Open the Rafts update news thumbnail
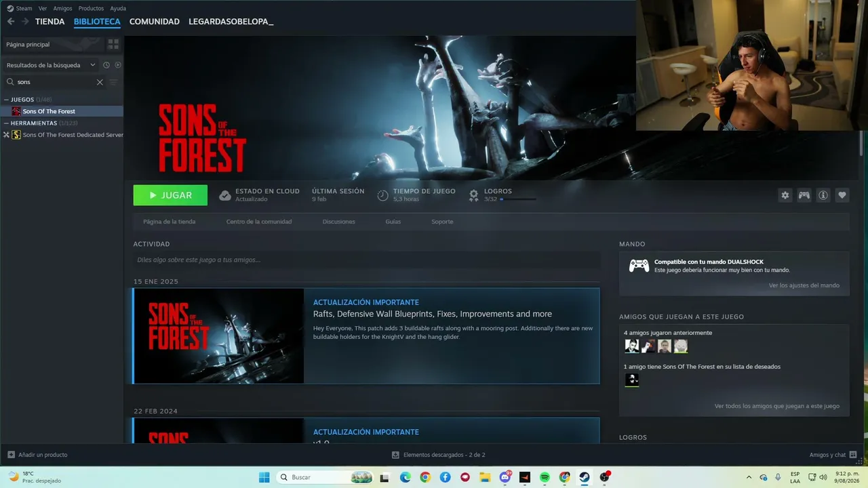 click(219, 336)
